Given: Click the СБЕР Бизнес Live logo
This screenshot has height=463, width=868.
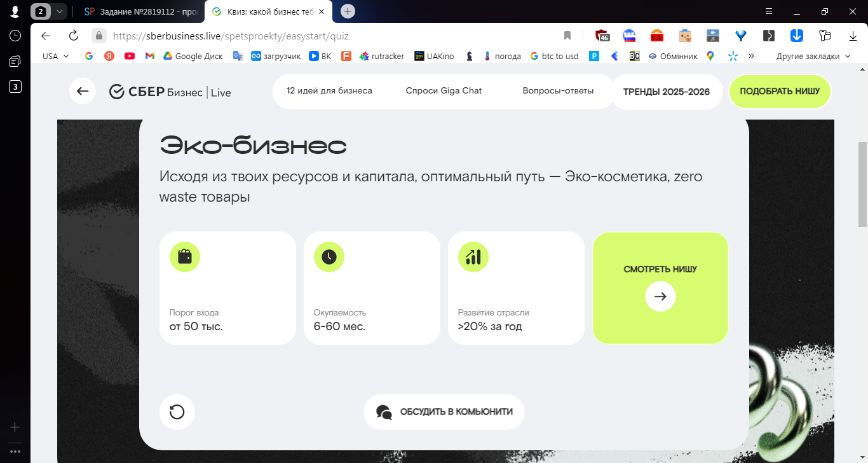Looking at the screenshot, I should pyautogui.click(x=170, y=92).
